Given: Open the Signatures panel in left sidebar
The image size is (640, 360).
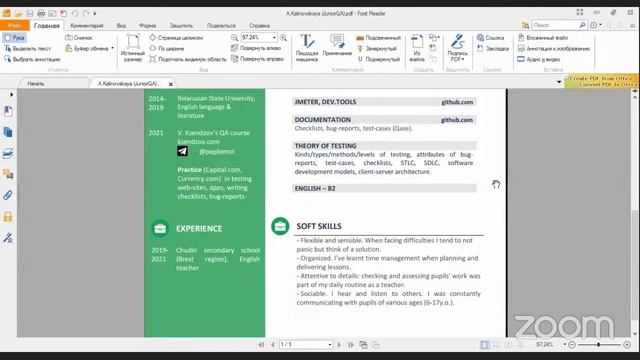Looking at the screenshot, I should click(8, 238).
